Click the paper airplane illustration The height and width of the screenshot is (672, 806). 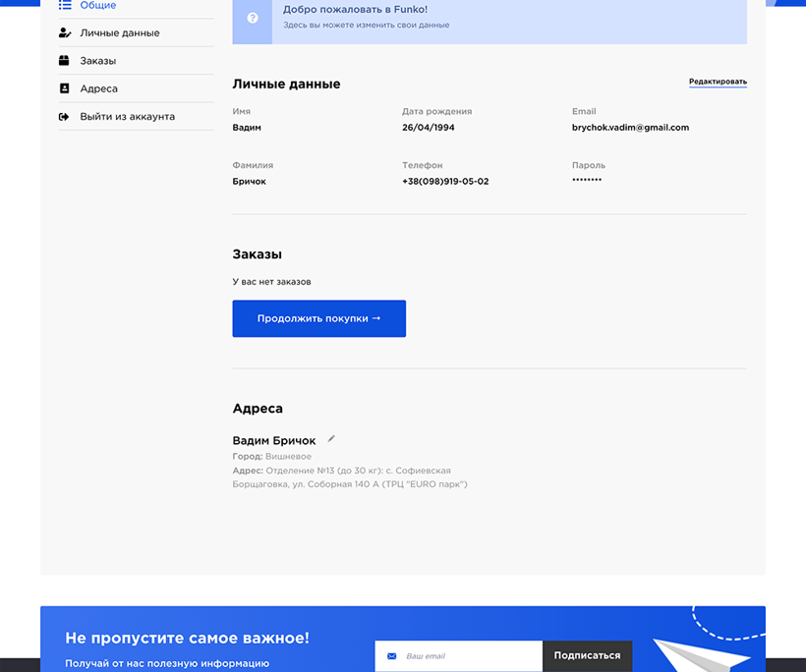[x=702, y=654]
